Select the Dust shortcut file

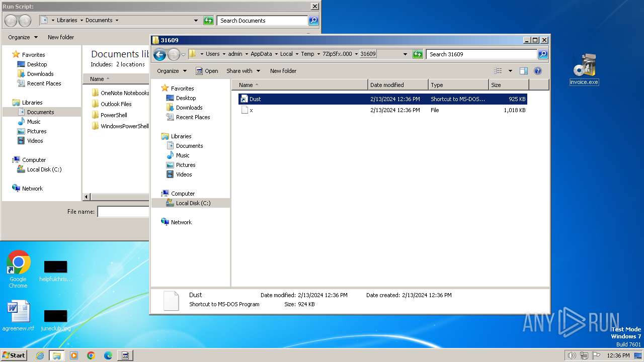(x=382, y=99)
